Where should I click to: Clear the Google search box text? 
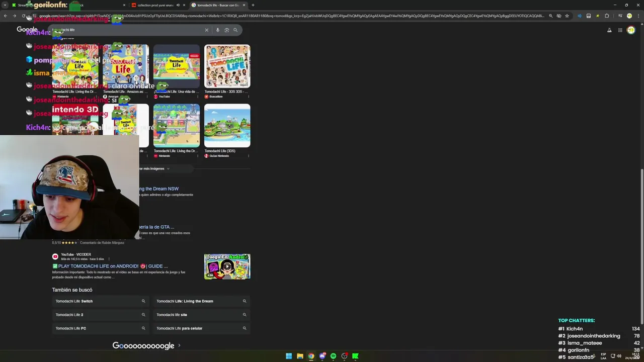pos(206,30)
